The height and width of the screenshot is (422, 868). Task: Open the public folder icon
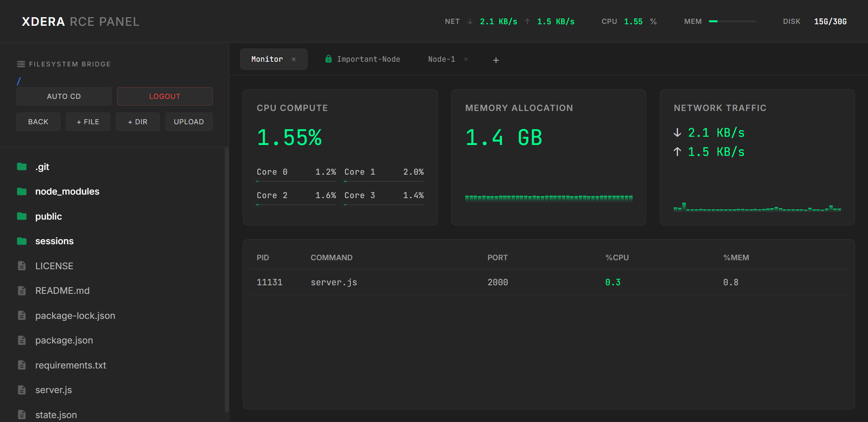[22, 216]
